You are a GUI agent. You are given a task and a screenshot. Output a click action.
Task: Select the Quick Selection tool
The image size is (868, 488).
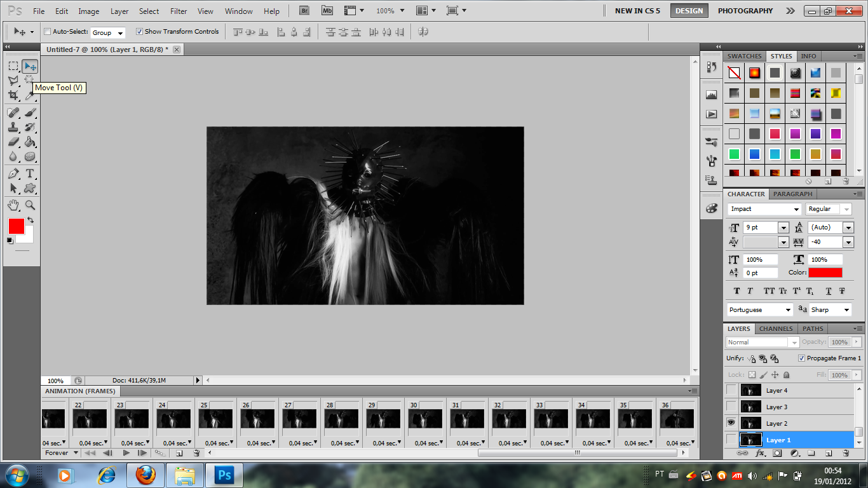tap(30, 81)
